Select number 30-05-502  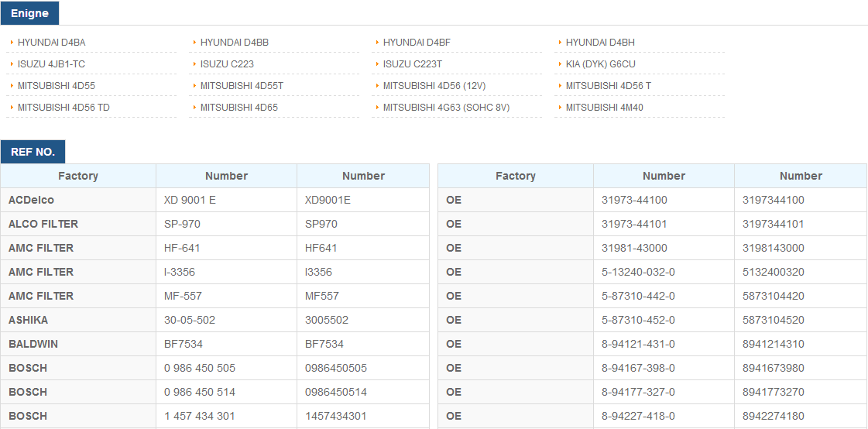190,320
